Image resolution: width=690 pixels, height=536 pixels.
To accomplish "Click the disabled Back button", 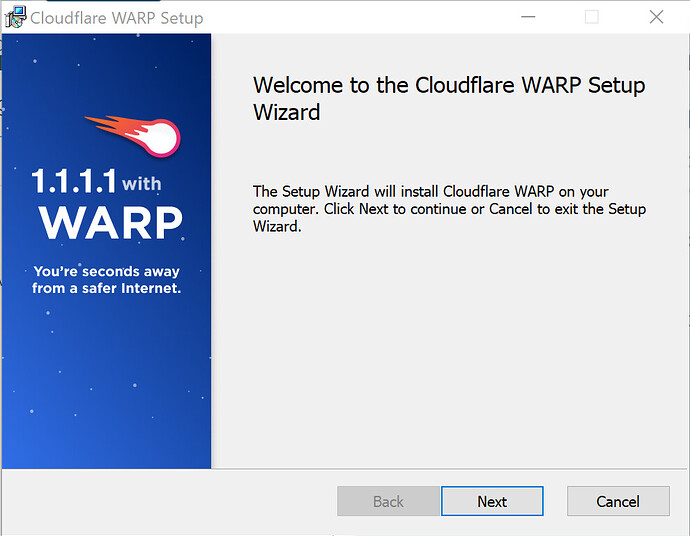I will click(x=388, y=501).
